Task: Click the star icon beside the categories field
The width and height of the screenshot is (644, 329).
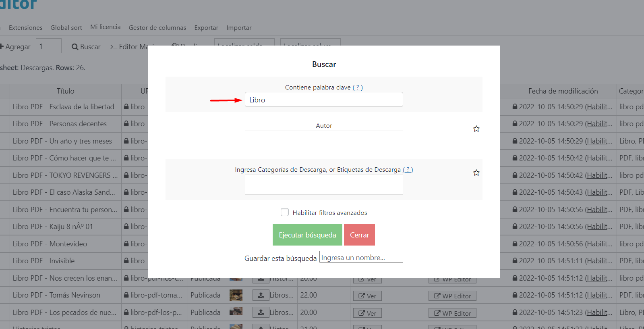Action: coord(476,173)
